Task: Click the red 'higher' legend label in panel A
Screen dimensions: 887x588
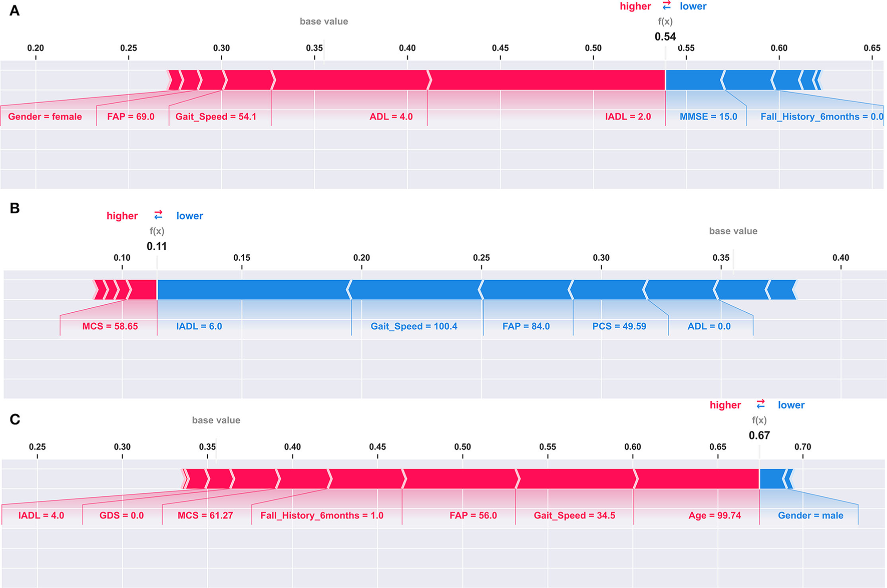Action: point(635,7)
